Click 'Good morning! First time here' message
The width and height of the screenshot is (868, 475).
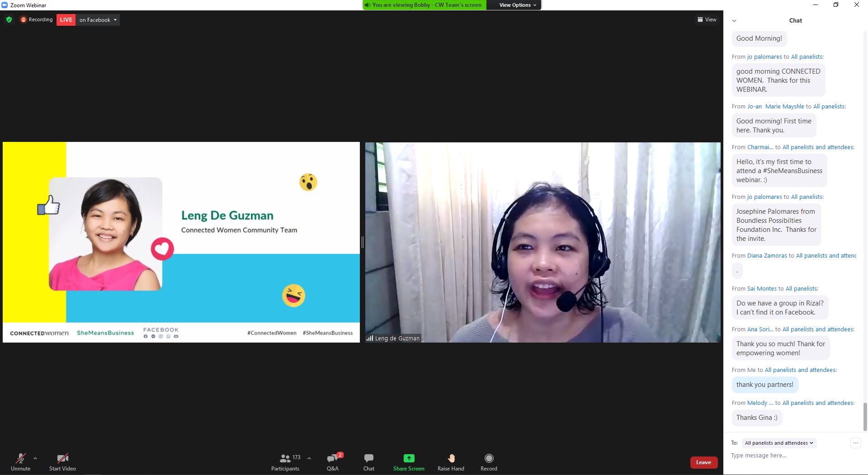[774, 126]
